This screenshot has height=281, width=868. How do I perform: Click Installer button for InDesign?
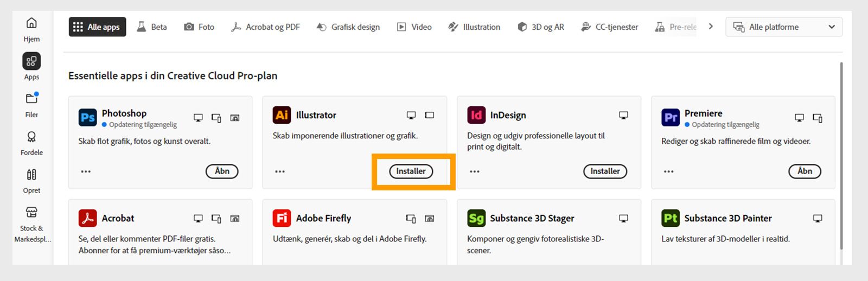[x=605, y=171]
